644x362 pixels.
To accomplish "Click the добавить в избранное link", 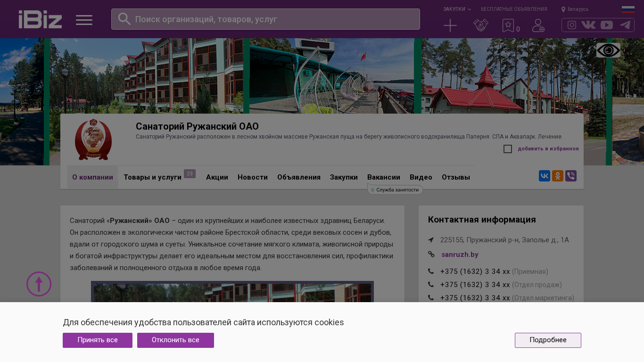I will [x=548, y=149].
